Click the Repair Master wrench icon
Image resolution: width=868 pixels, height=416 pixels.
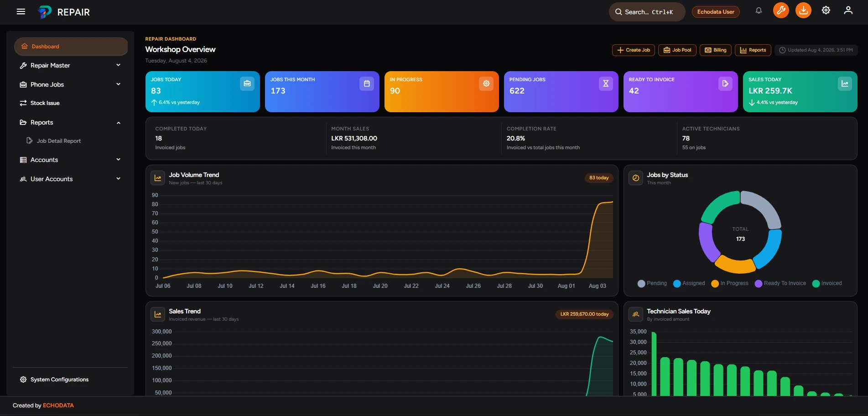23,66
